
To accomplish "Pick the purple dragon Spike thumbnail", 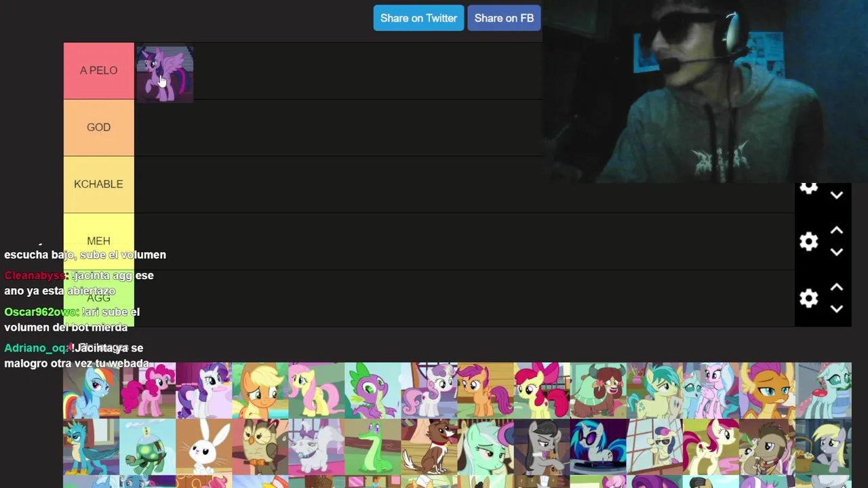I will (372, 390).
